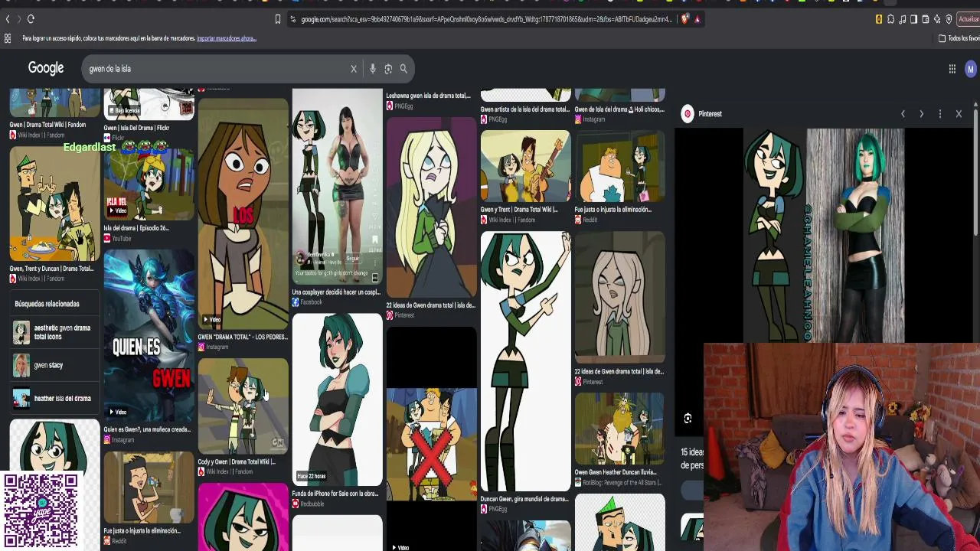Click the Gwen | Drama Total Wiki | Fandom caption
The height and width of the screenshot is (551, 980).
click(47, 125)
